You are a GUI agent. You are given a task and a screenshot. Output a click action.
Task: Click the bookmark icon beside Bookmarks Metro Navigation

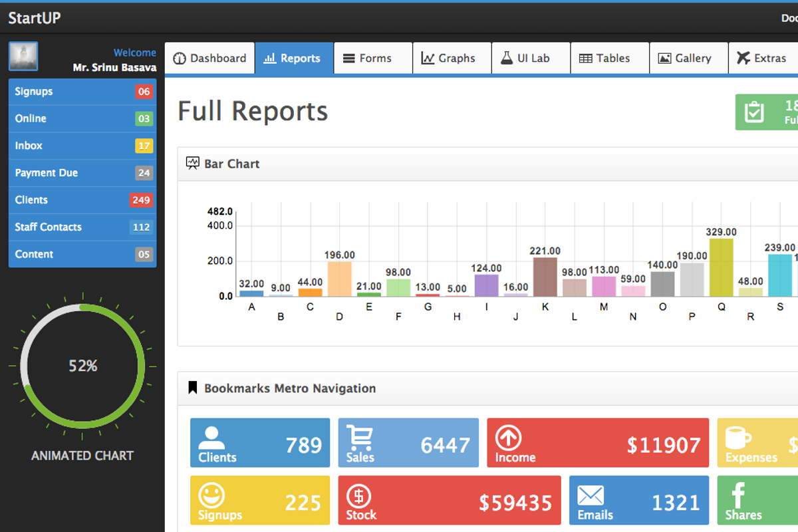pyautogui.click(x=193, y=388)
